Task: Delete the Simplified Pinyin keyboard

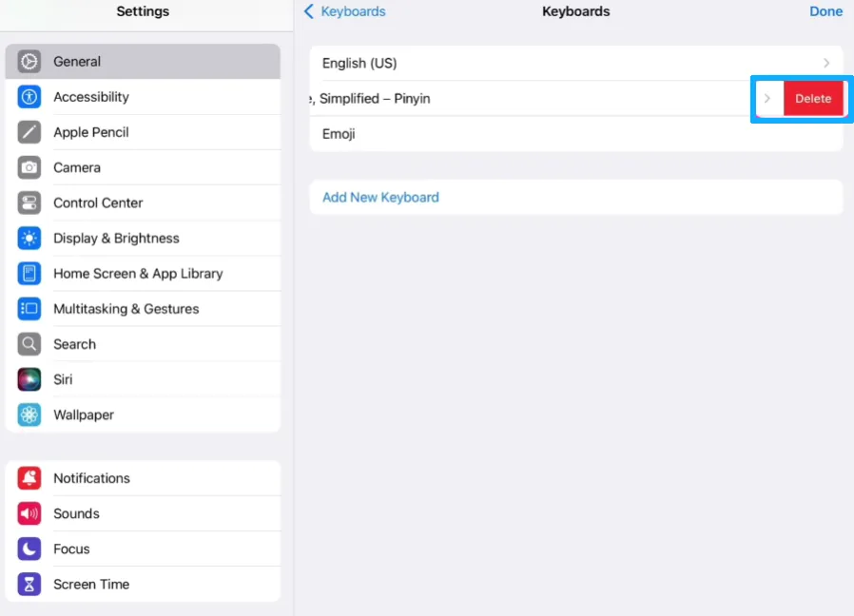Action: 813,98
